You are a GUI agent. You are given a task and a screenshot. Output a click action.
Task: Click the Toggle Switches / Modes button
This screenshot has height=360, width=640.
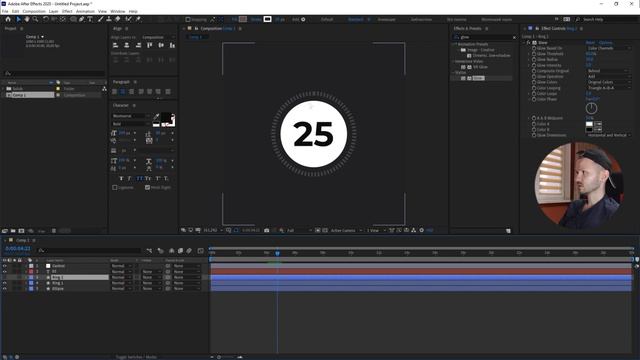pos(136,357)
